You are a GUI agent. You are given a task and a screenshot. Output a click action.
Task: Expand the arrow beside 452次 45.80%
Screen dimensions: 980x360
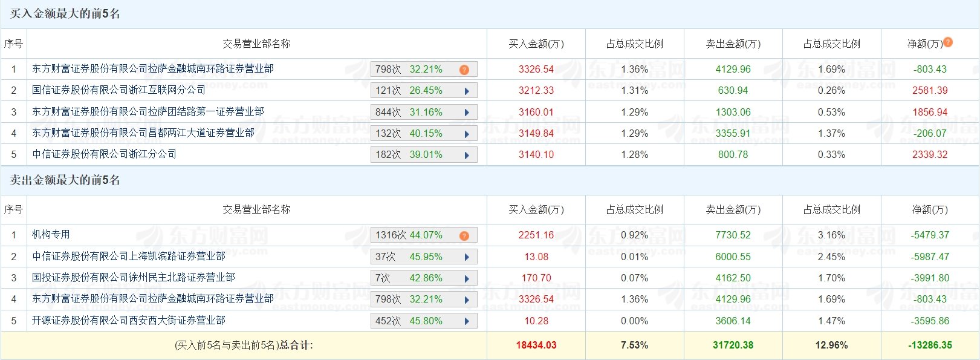tap(467, 321)
